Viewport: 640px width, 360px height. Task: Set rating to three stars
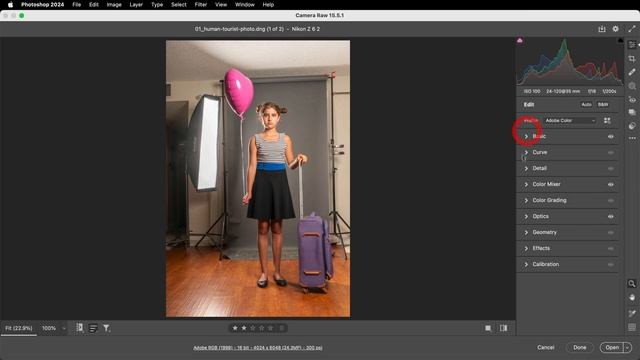(253, 328)
